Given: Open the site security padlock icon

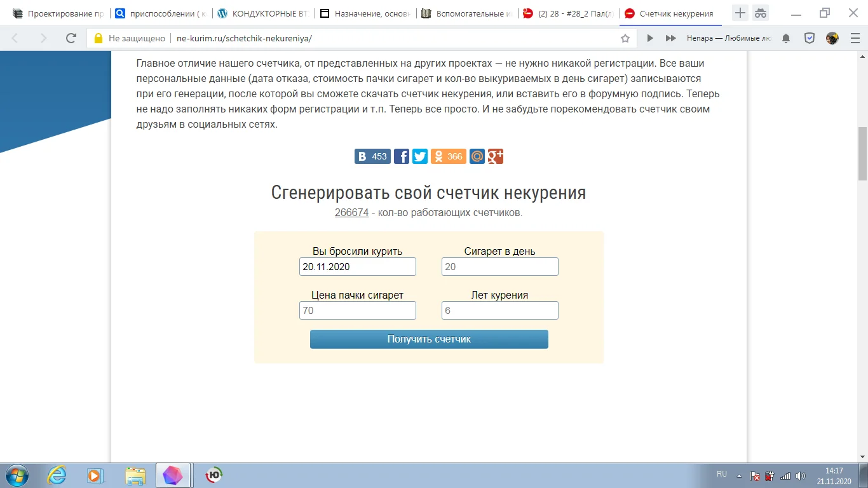Looking at the screenshot, I should pyautogui.click(x=98, y=37).
